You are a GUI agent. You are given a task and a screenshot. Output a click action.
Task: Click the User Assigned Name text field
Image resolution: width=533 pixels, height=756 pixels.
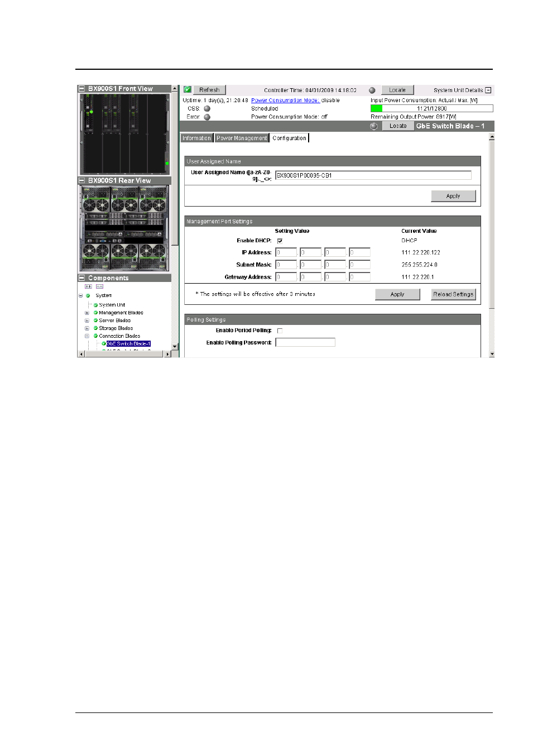pyautogui.click(x=373, y=175)
